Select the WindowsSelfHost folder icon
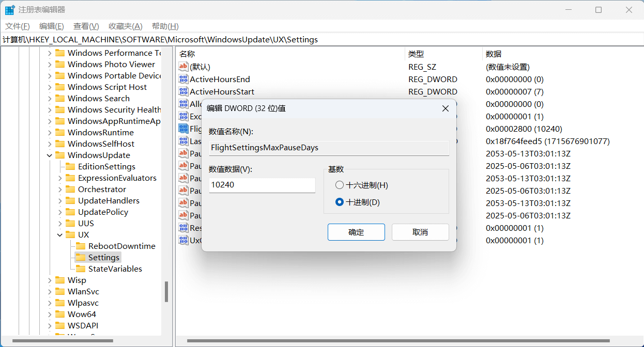The height and width of the screenshot is (347, 644). (x=60, y=144)
